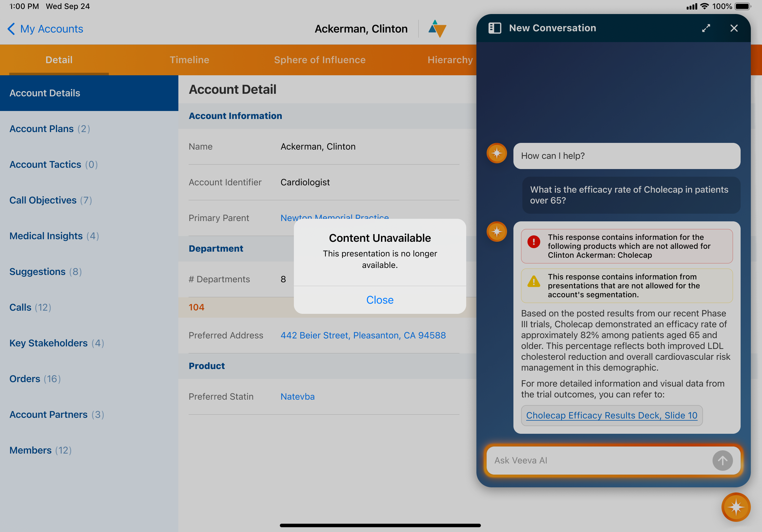Screen dimensions: 762x532
Task: Close the Veeva AI conversation panel
Action: click(734, 28)
